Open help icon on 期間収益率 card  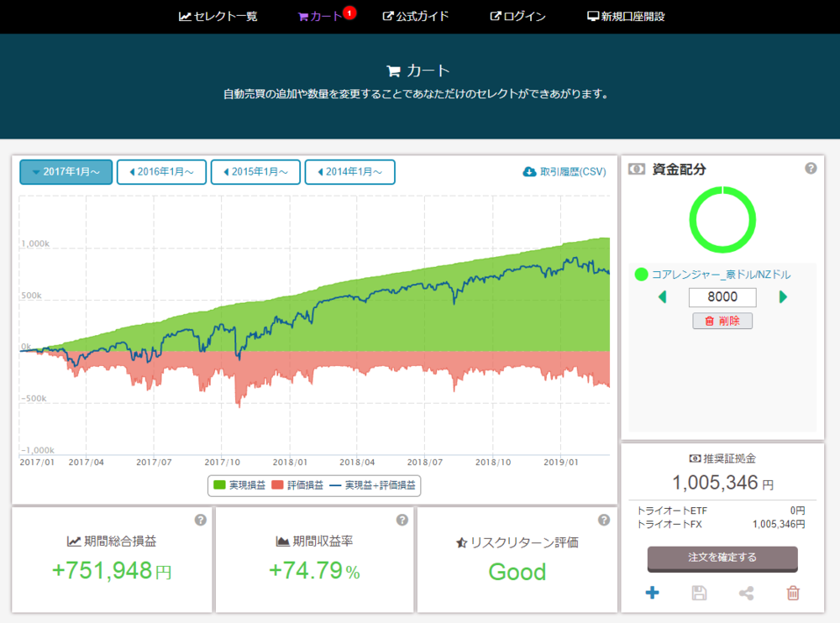tap(403, 520)
